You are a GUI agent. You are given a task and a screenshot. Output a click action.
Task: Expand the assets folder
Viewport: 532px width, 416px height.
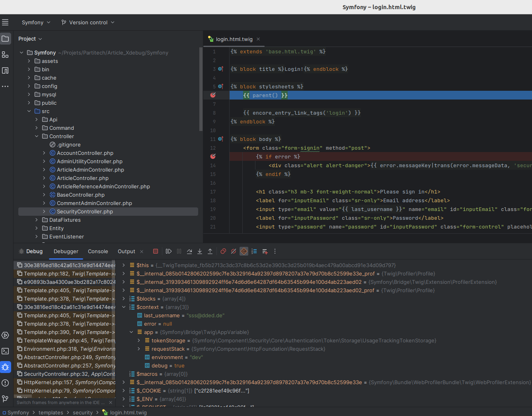click(x=29, y=61)
